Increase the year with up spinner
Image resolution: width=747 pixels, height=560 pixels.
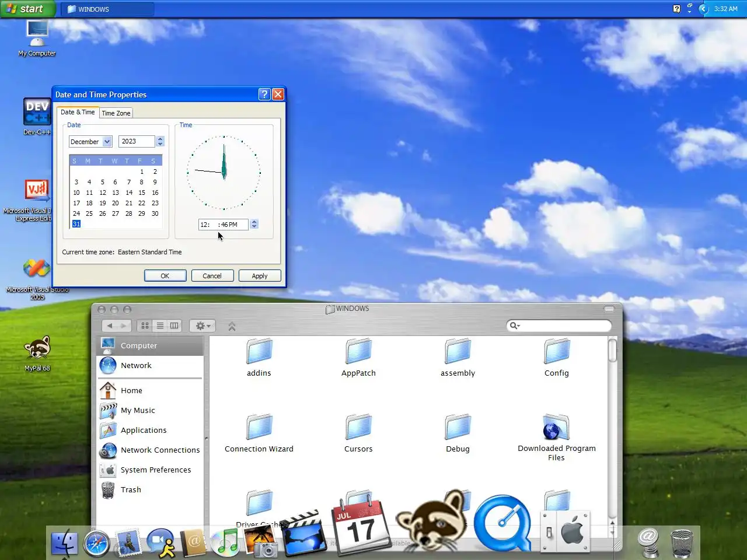pyautogui.click(x=160, y=139)
